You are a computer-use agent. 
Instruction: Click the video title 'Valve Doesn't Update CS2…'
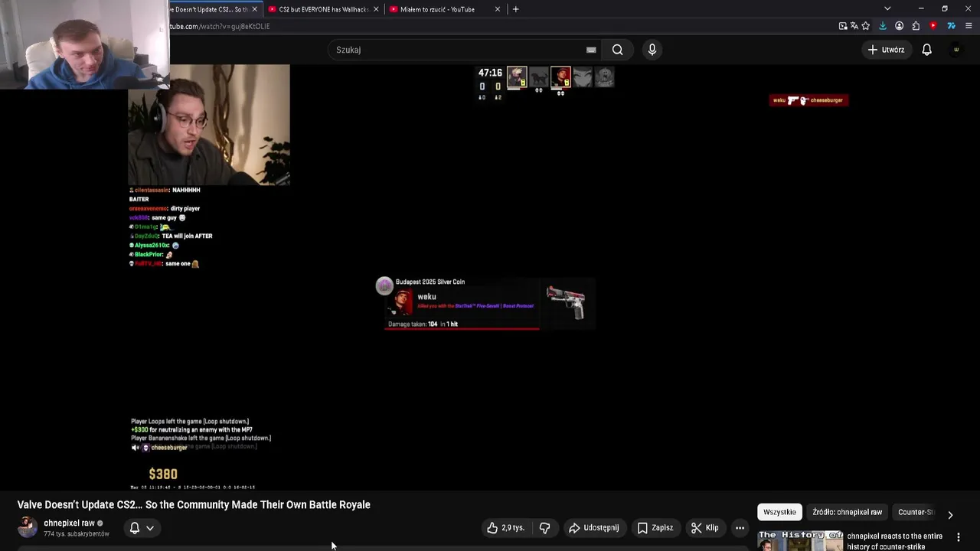pyautogui.click(x=194, y=504)
